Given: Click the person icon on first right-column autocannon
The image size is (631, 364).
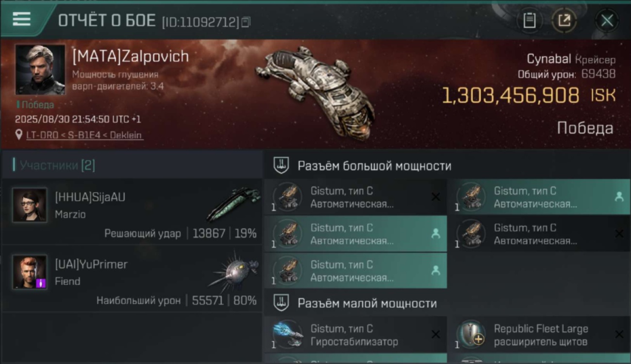Looking at the screenshot, I should click(x=619, y=197).
